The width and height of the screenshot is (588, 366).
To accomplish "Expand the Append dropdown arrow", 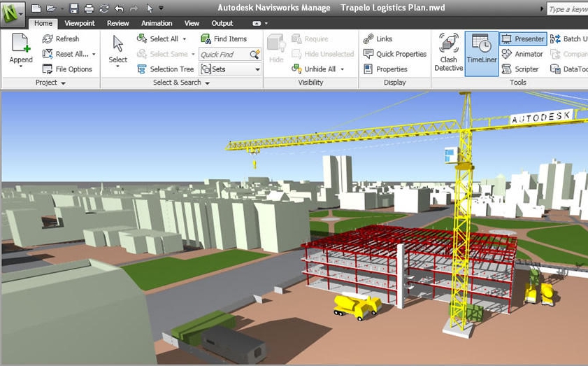I will pos(20,66).
